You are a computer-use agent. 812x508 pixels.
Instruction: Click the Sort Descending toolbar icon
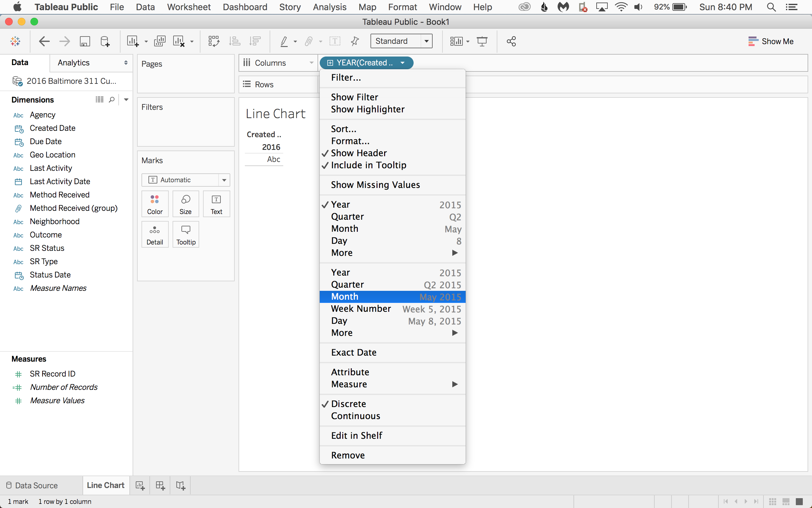255,41
